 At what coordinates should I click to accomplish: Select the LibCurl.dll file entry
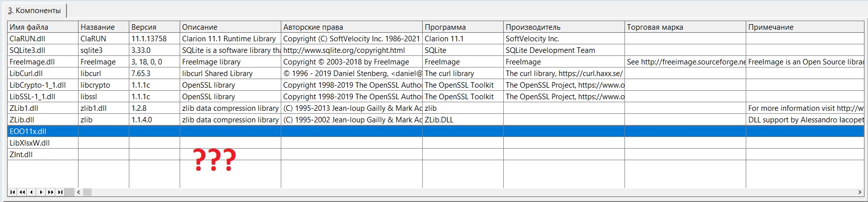point(26,74)
